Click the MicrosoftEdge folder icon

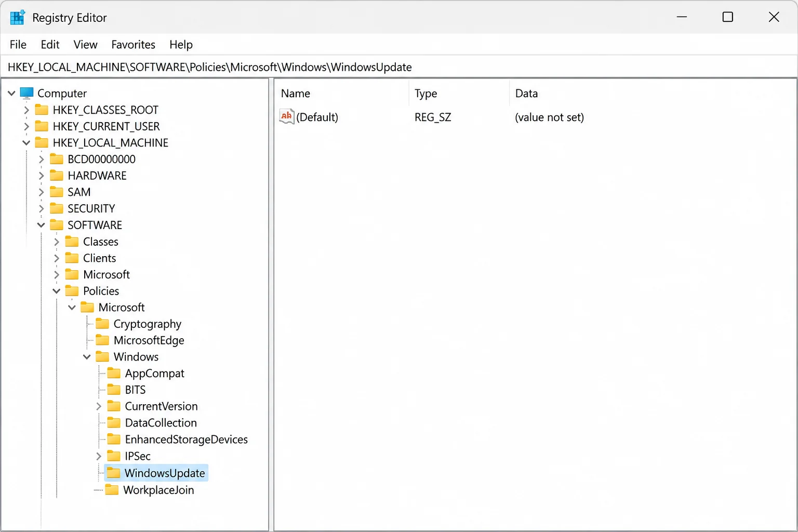[103, 340]
